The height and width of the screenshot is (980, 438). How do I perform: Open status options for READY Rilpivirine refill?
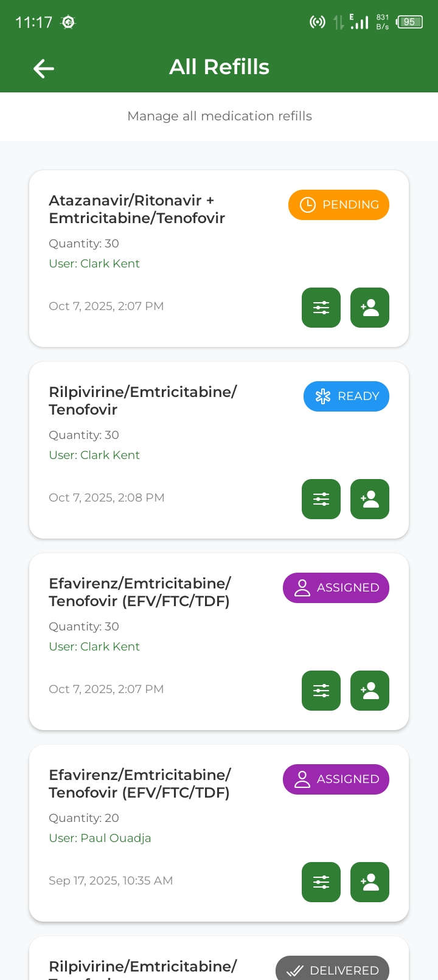coord(321,499)
